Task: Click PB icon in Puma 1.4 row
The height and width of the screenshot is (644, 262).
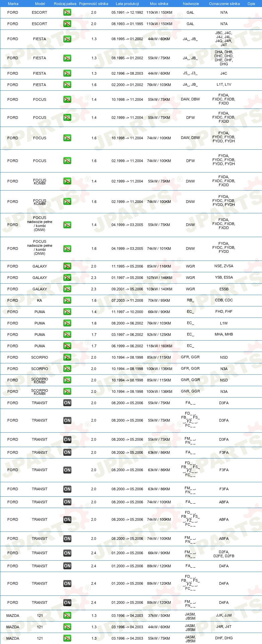Action: tap(67, 312)
